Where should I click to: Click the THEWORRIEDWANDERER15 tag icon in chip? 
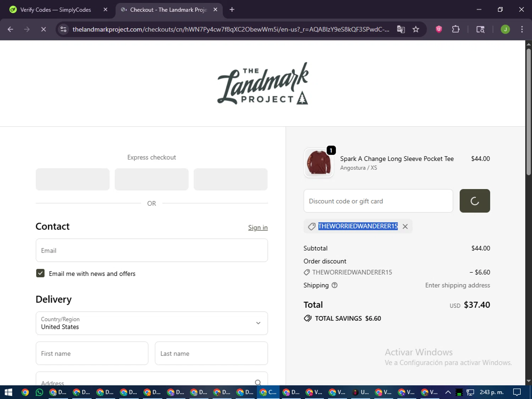click(312, 226)
